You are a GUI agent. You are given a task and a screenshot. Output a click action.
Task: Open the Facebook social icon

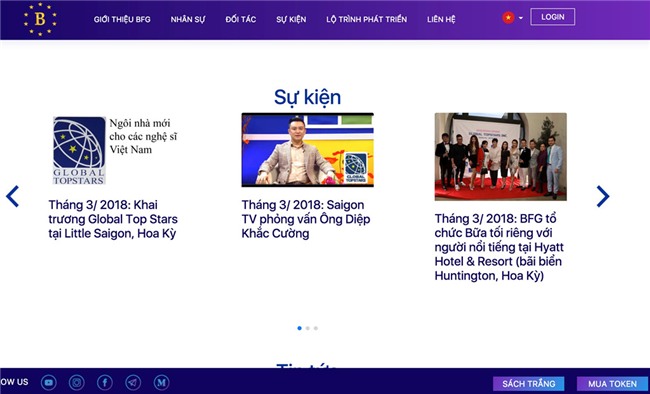(x=105, y=382)
